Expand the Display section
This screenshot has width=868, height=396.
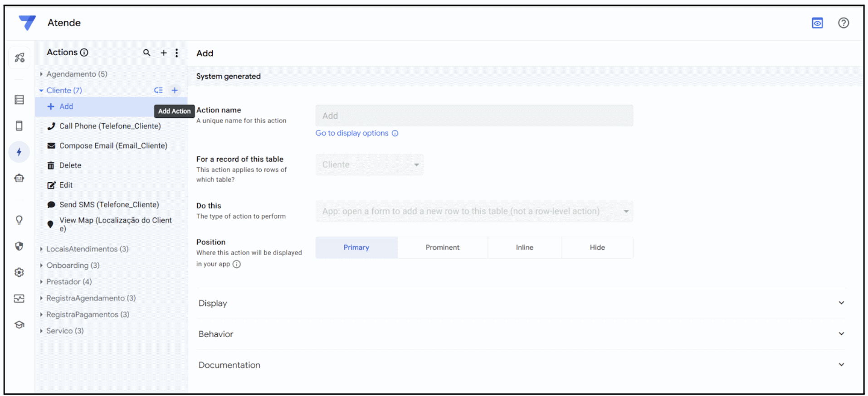tap(521, 303)
